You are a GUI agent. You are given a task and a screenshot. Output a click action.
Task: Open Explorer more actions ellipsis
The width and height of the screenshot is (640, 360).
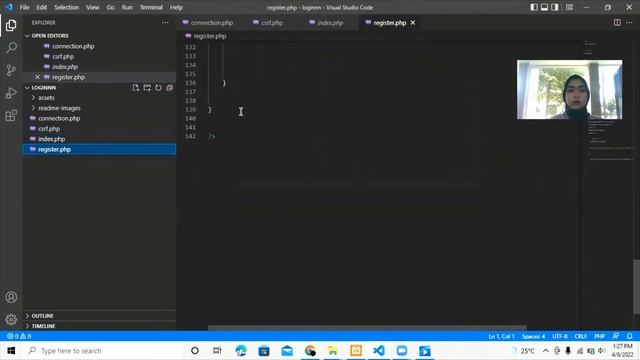point(165,23)
